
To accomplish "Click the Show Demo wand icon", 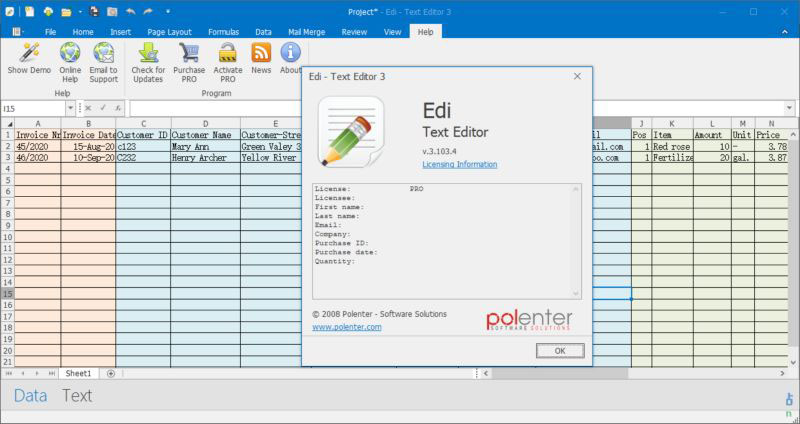I will [x=29, y=52].
